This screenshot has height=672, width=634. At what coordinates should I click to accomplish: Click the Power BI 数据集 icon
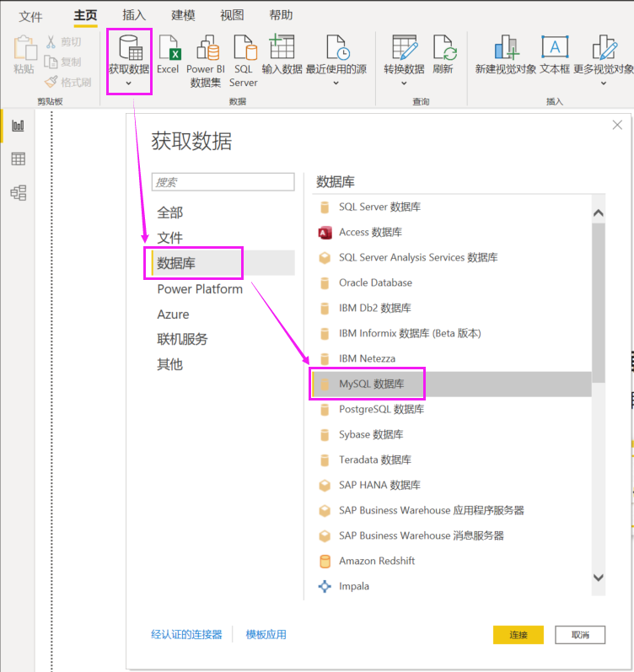pyautogui.click(x=207, y=47)
